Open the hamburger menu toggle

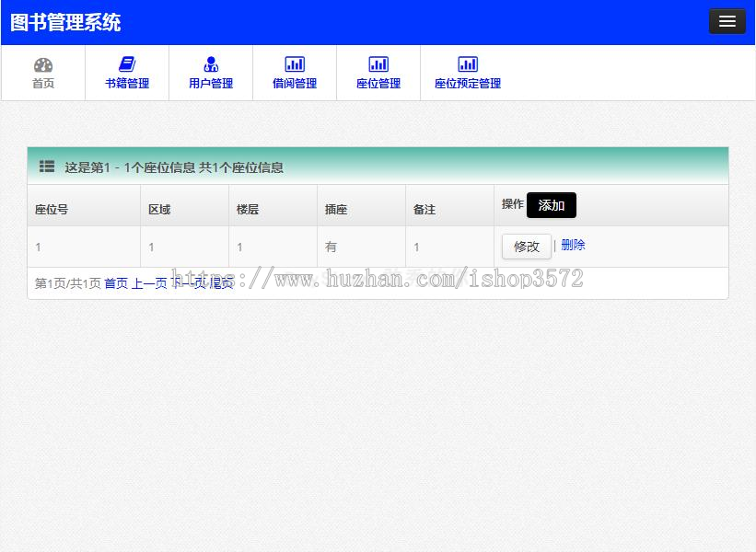click(727, 21)
